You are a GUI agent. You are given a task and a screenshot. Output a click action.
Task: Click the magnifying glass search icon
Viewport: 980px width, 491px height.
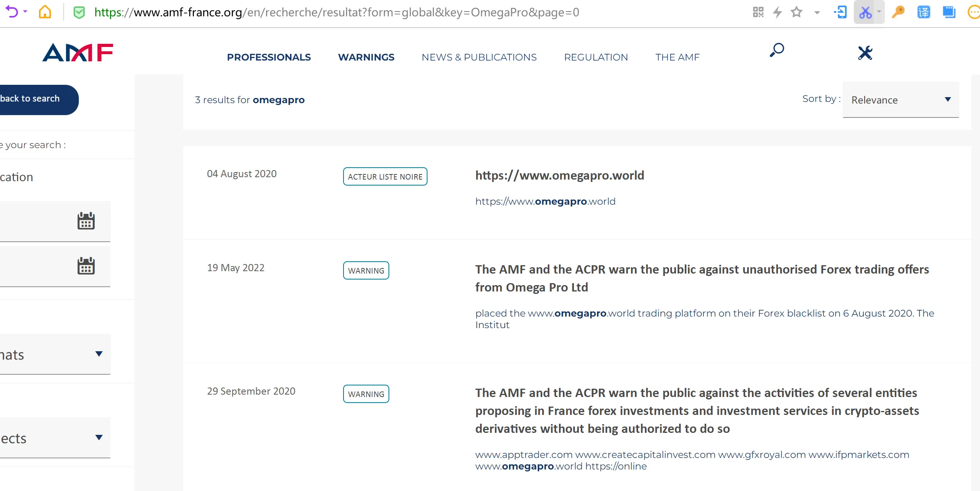tap(777, 51)
